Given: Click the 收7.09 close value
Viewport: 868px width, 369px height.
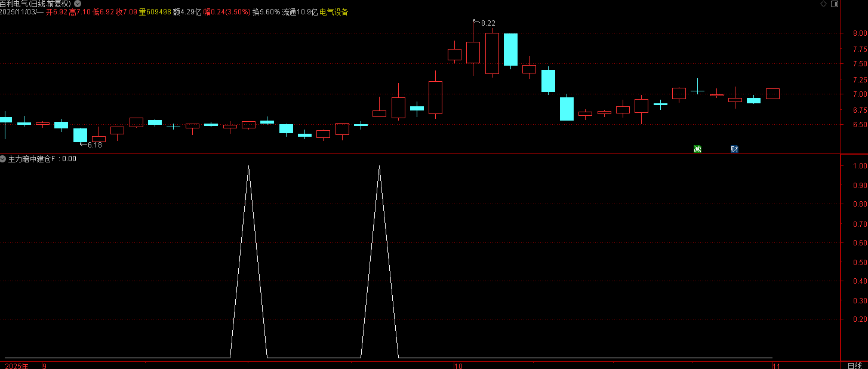Looking at the screenshot, I should pyautogui.click(x=127, y=12).
